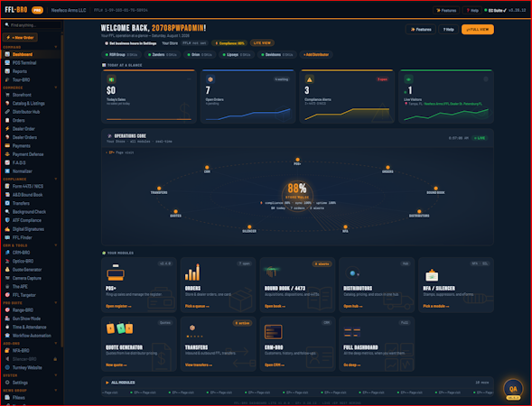Image resolution: width=532 pixels, height=406 pixels.
Task: Open Time & Attendance clock icon
Action: point(7,327)
